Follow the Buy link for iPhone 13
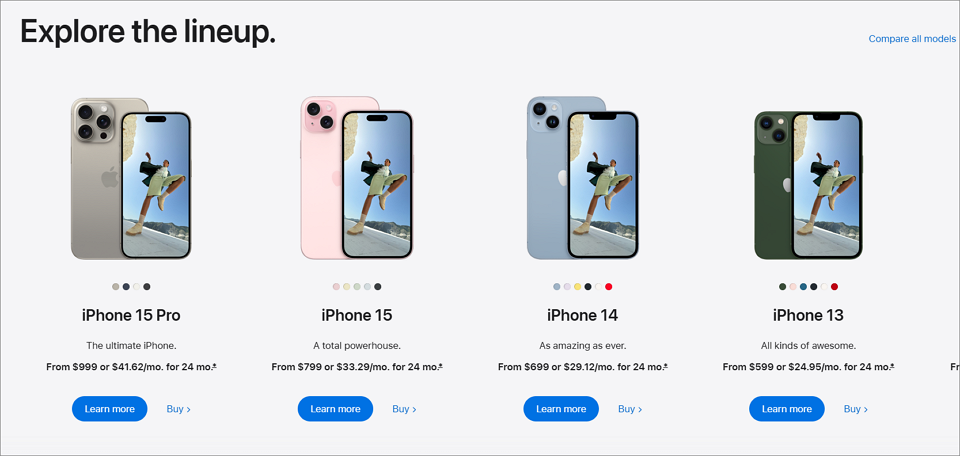 pyautogui.click(x=855, y=409)
